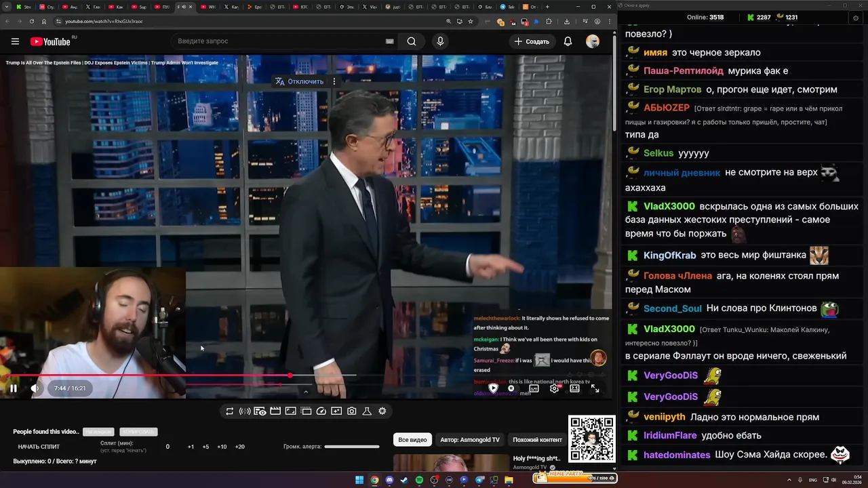Add +5 minutes to split
The width and height of the screenshot is (868, 488).
(x=205, y=447)
